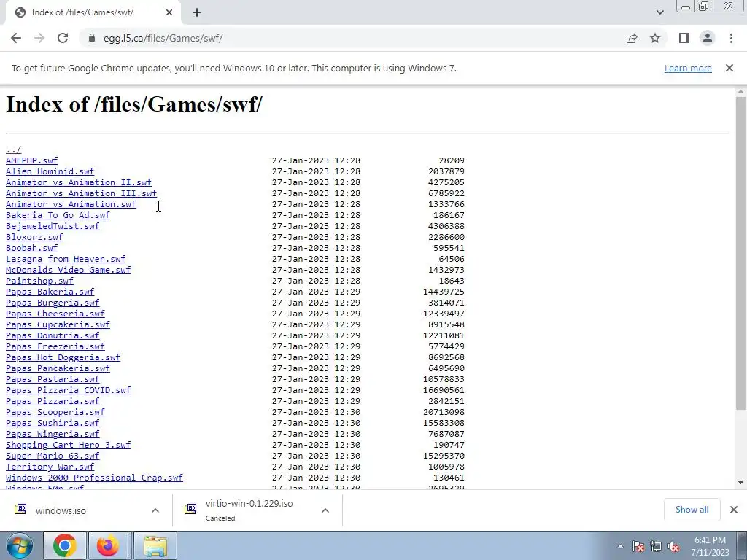Click the browser Back arrow
Viewport: 747px width, 560px height.
point(16,38)
